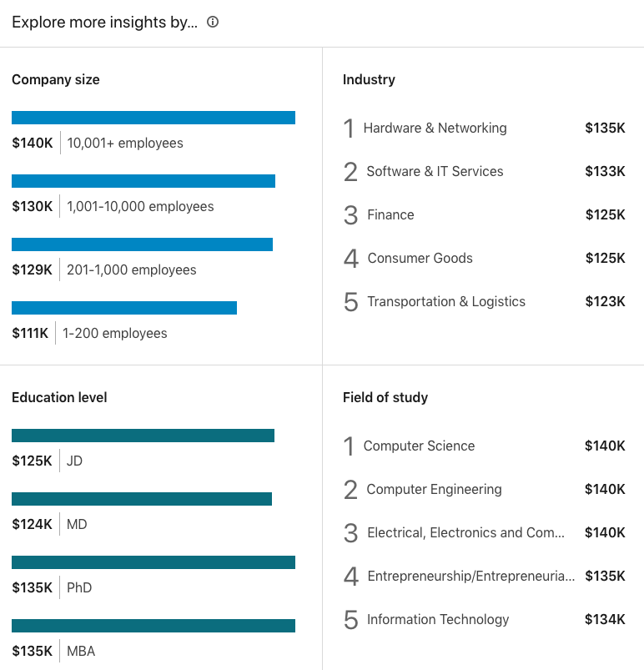The width and height of the screenshot is (644, 670).
Task: Select the 1-200 employees salary bar
Action: click(123, 307)
